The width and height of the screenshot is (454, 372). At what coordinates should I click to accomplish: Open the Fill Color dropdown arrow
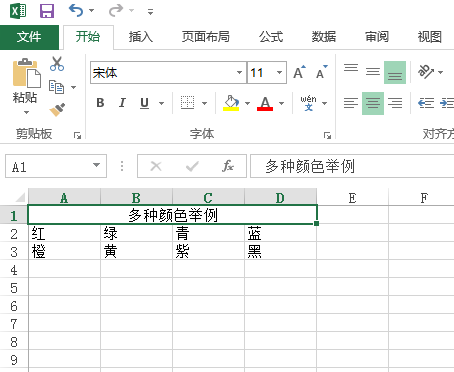pyautogui.click(x=247, y=103)
